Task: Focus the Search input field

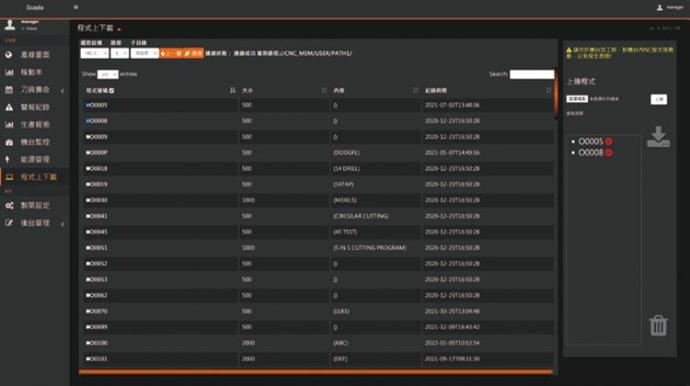Action: coord(532,74)
